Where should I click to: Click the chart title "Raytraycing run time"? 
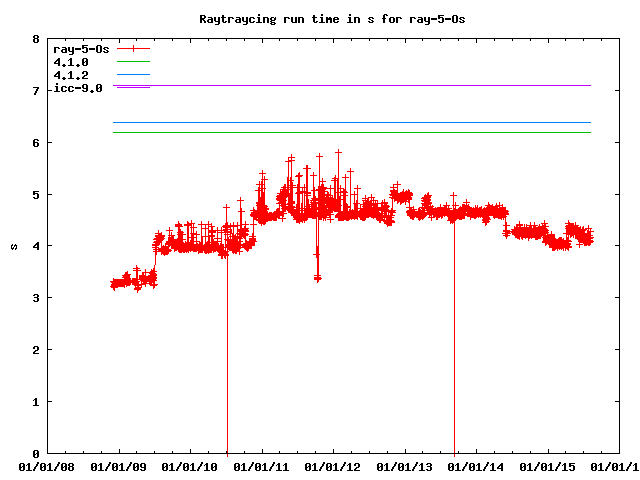point(320,19)
